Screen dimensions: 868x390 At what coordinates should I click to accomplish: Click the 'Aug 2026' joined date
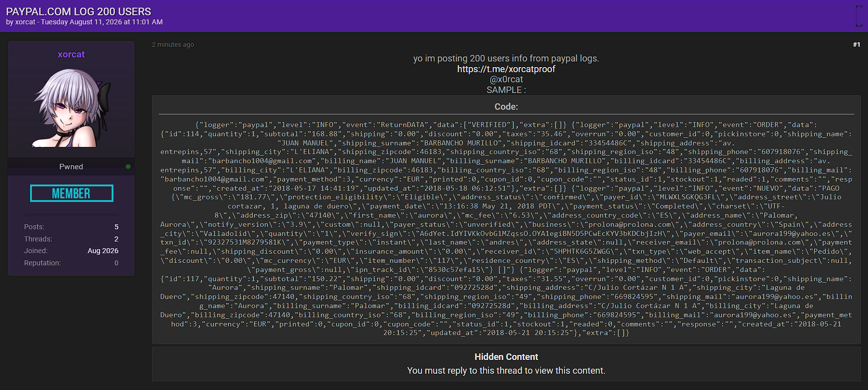[x=103, y=251]
